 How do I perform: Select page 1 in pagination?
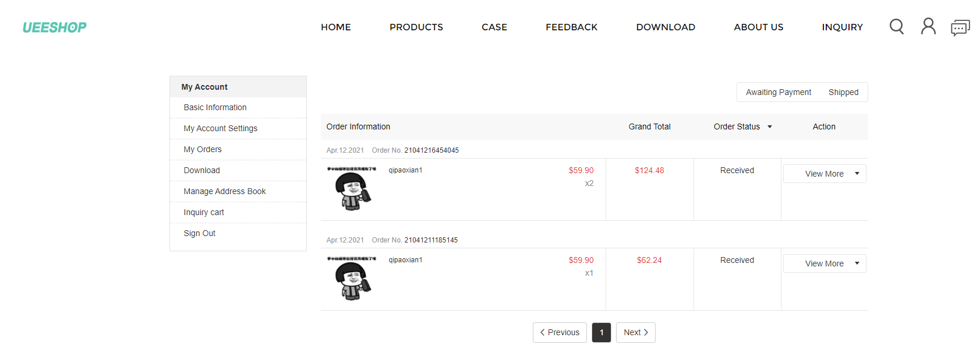click(602, 332)
